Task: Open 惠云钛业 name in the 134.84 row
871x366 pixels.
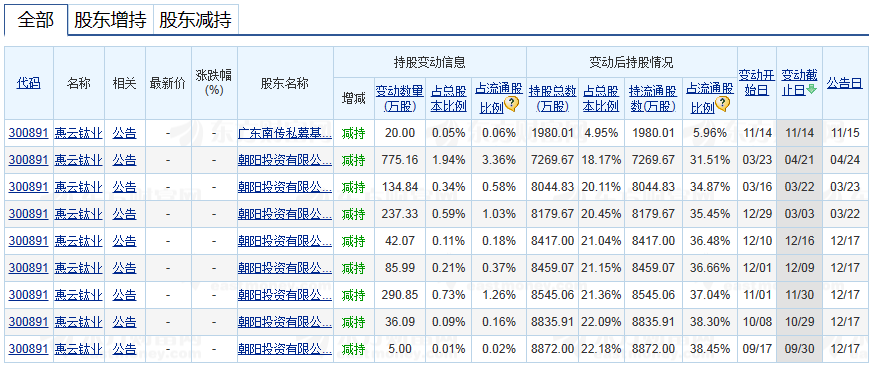Action: click(x=79, y=187)
